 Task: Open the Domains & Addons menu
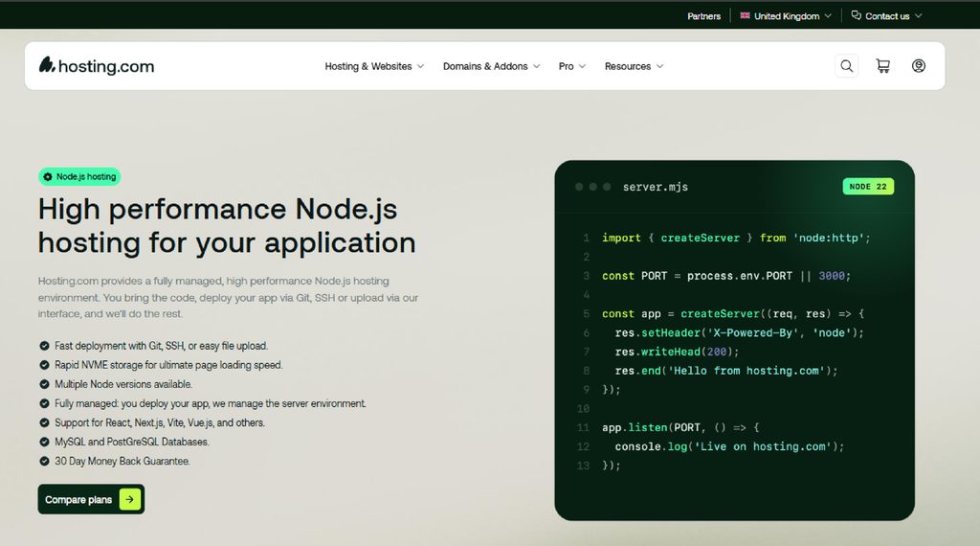tap(491, 66)
